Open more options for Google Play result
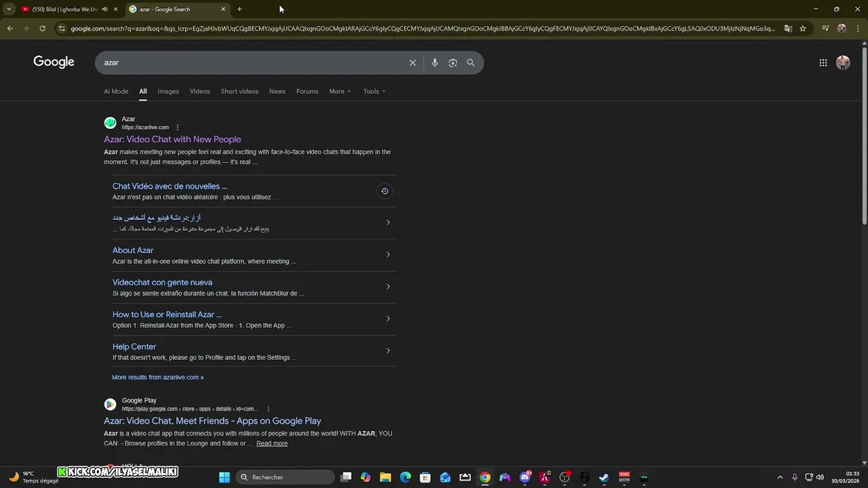Screen dimensions: 868x488 pyautogui.click(x=269, y=409)
